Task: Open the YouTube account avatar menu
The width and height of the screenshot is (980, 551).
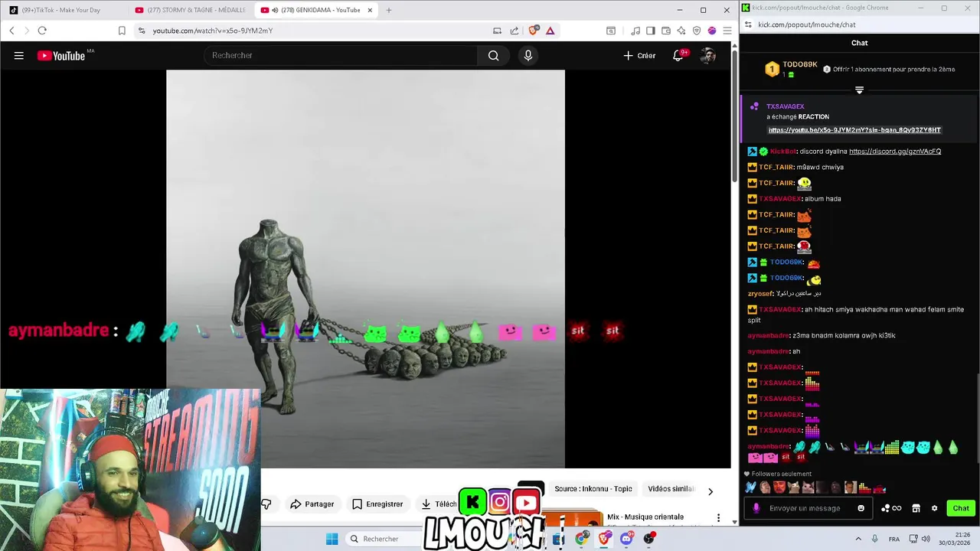Action: [x=708, y=55]
